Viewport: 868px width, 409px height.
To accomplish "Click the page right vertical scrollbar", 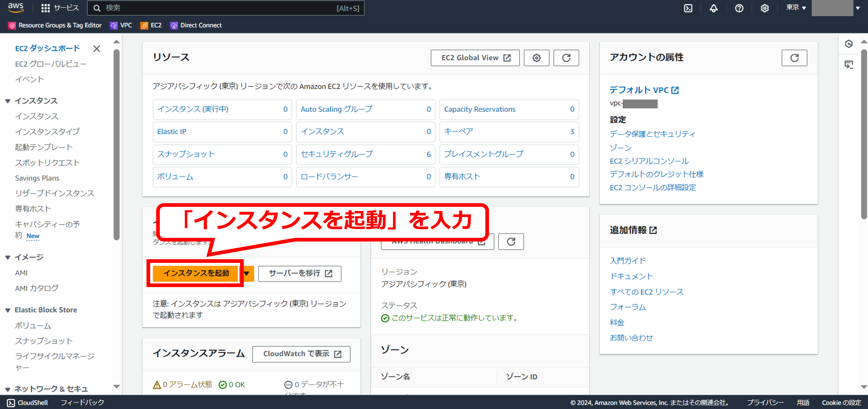I will [x=864, y=135].
